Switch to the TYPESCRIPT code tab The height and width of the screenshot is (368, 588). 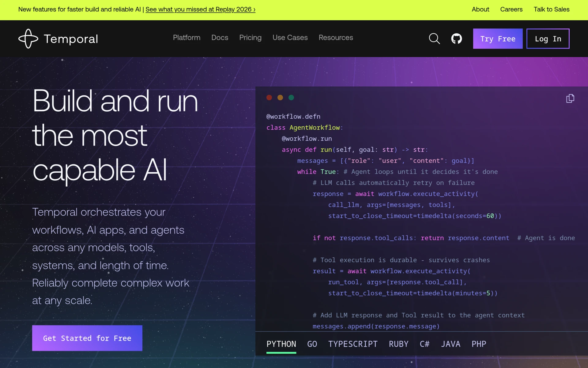tap(353, 344)
